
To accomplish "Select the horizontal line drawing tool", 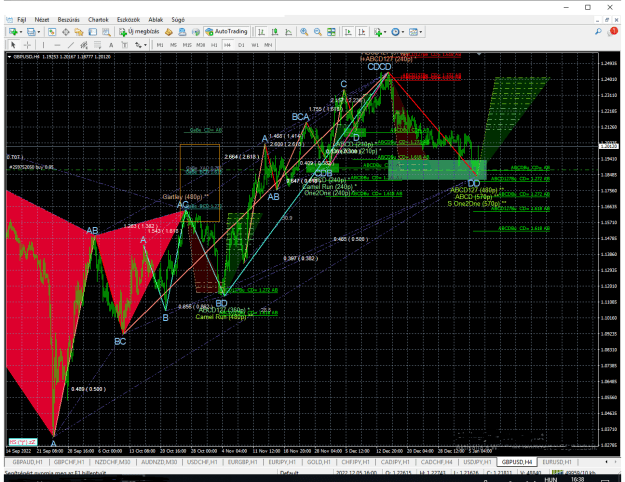I will coord(57,45).
